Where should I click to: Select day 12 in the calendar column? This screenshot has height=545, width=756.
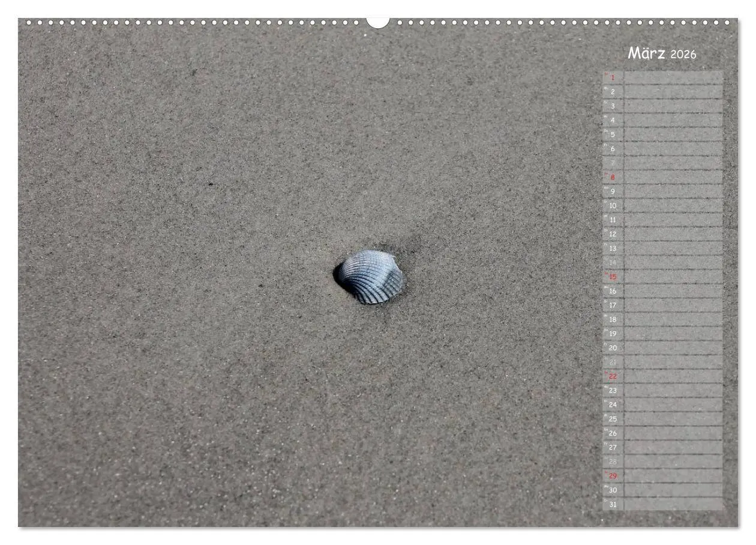pyautogui.click(x=613, y=234)
